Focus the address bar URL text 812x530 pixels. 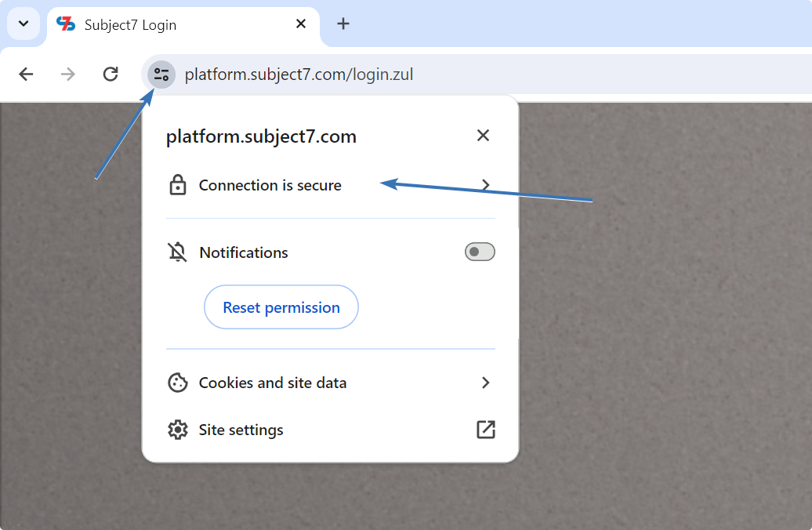[299, 75]
